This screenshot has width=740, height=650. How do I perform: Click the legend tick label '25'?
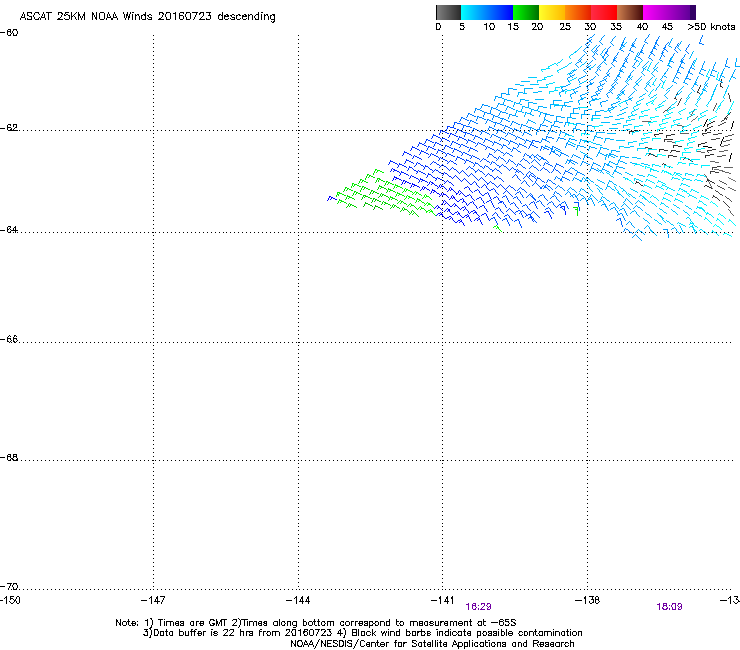[565, 27]
